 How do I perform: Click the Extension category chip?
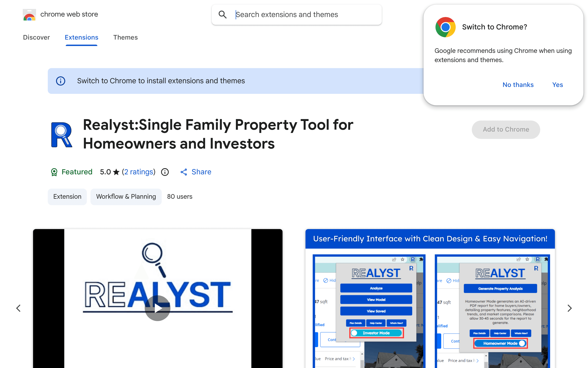point(67,197)
